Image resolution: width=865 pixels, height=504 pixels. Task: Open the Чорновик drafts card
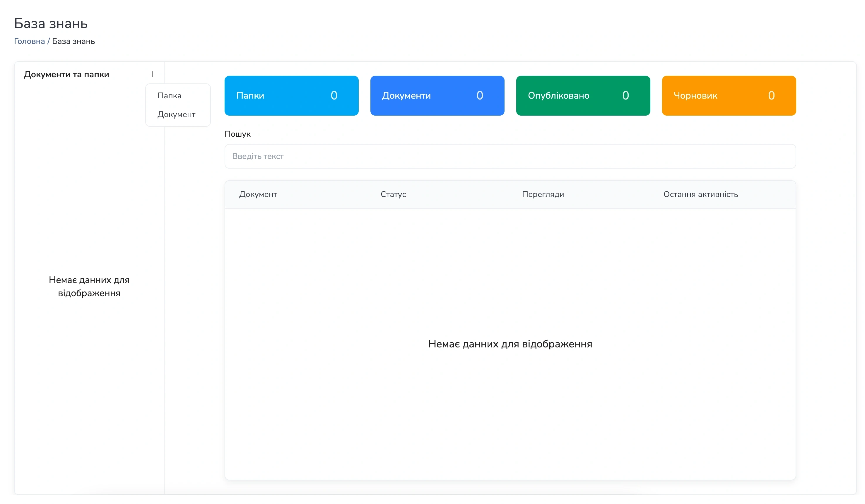pos(729,96)
